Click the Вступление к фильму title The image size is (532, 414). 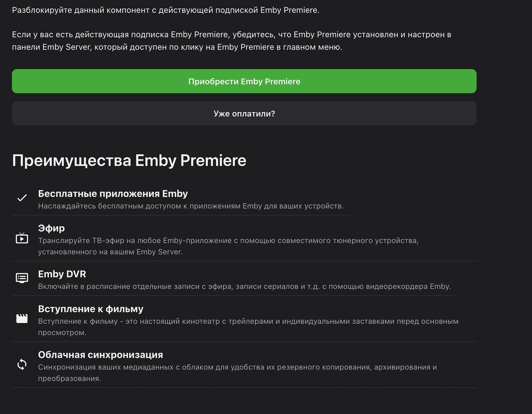click(90, 309)
